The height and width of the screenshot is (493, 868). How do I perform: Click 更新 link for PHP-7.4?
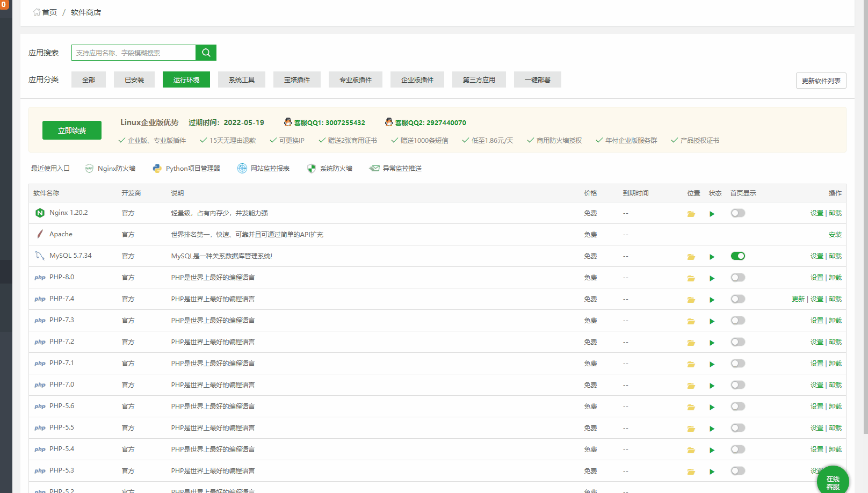pyautogui.click(x=798, y=299)
